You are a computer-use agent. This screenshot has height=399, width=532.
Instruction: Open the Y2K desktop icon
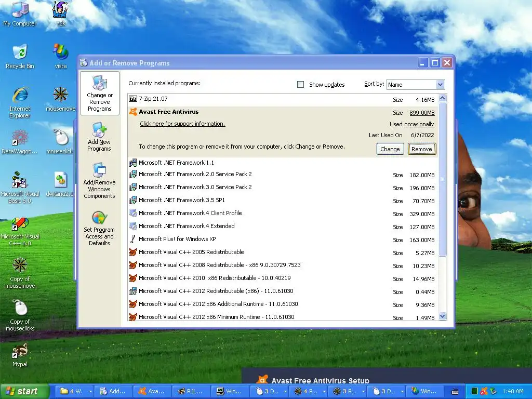tap(61, 14)
